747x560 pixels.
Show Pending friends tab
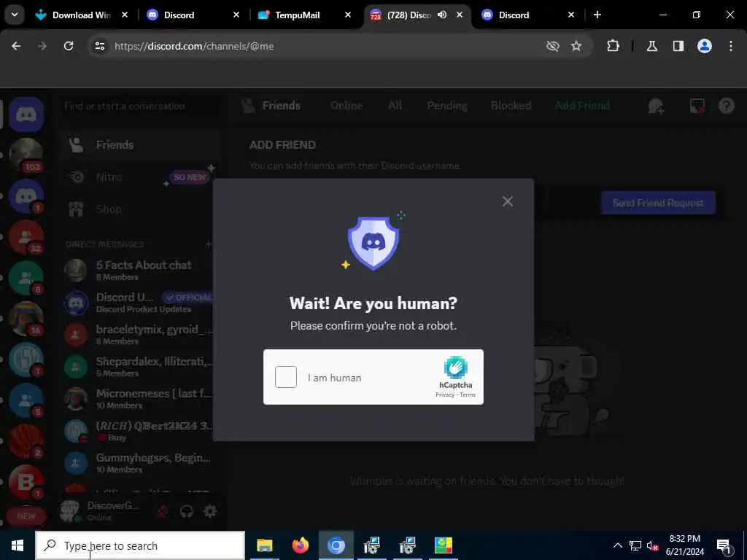tap(447, 106)
